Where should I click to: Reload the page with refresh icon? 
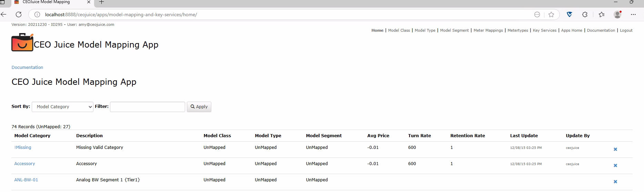[x=19, y=14]
